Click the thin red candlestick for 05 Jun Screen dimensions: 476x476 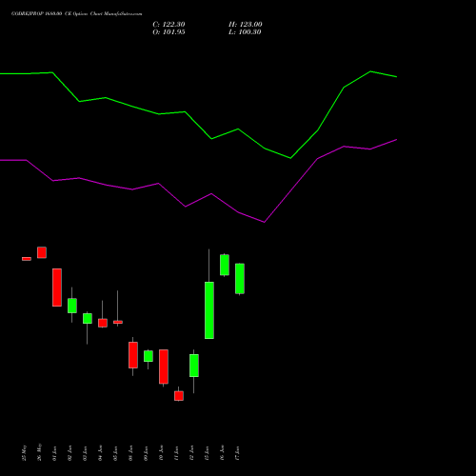118,322
